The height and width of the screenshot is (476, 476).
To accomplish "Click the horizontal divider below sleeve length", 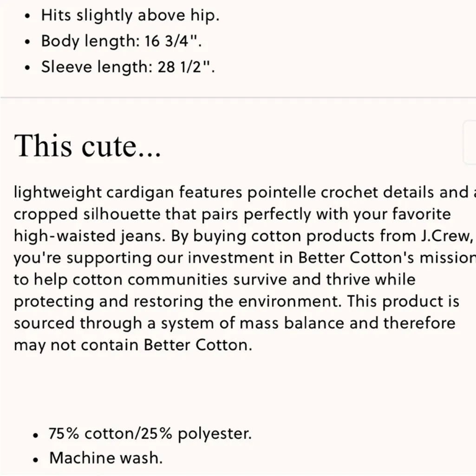I will click(238, 98).
